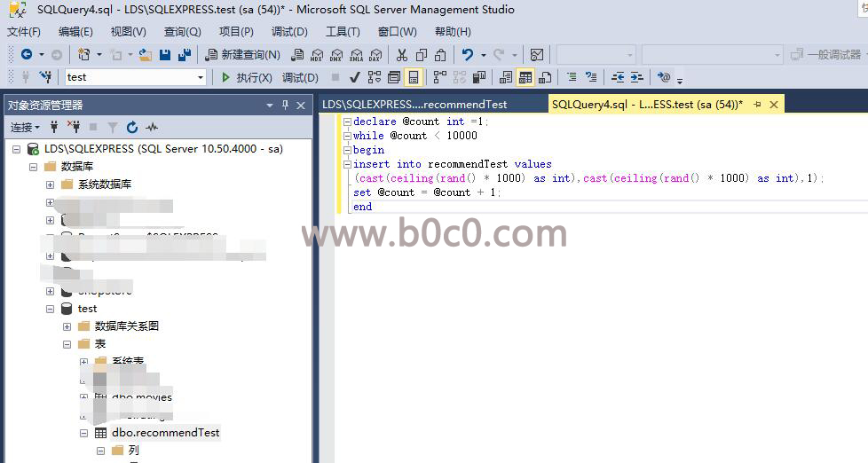Uncomment the selected lines
Image resolution: width=868 pixels, height=463 pixels.
(591, 77)
